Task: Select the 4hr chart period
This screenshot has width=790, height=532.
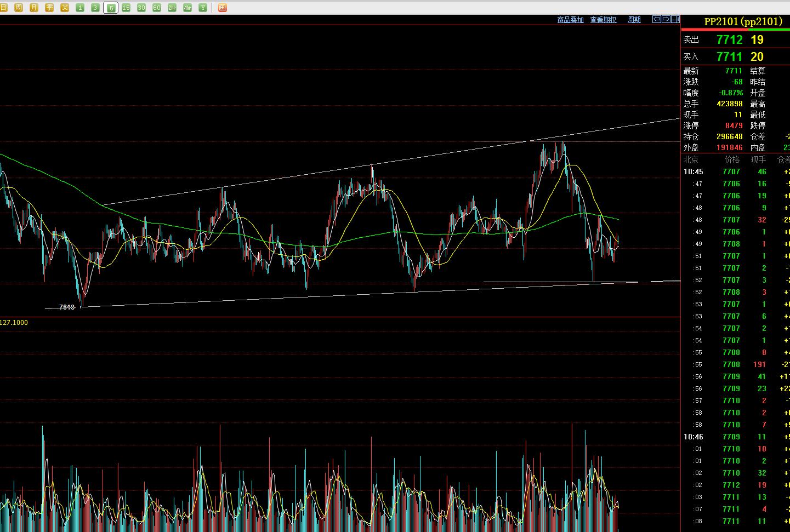Action: point(187,8)
